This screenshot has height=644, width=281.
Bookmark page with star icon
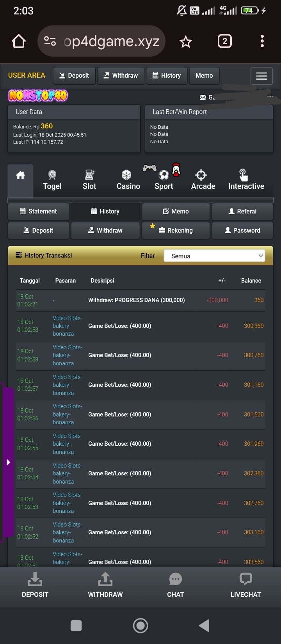185,41
